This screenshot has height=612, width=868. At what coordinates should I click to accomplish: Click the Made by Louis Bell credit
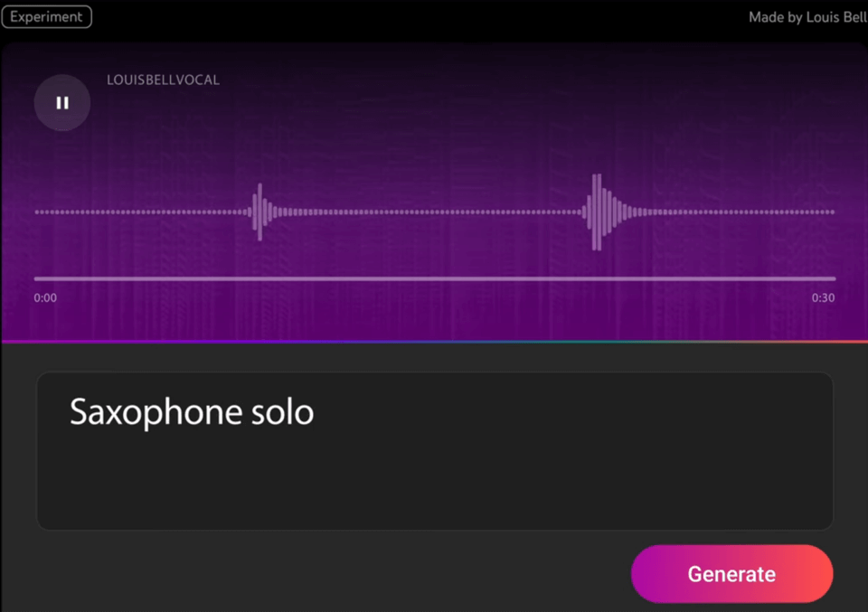pyautogui.click(x=807, y=16)
